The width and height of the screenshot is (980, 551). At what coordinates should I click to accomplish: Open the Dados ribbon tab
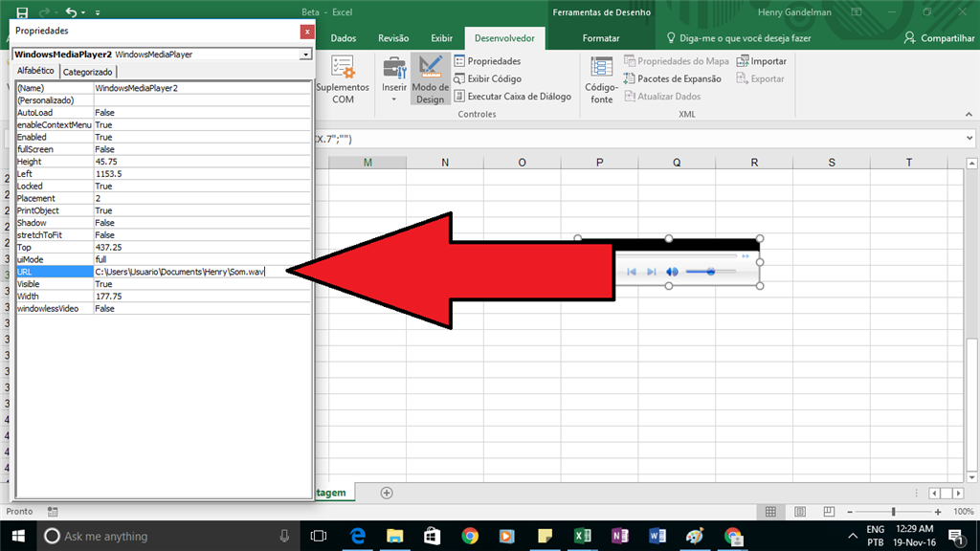(344, 38)
